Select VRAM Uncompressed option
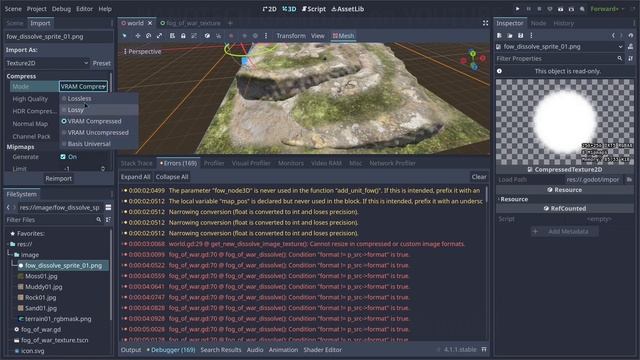Viewport: 640px width, 360px height. (x=98, y=133)
